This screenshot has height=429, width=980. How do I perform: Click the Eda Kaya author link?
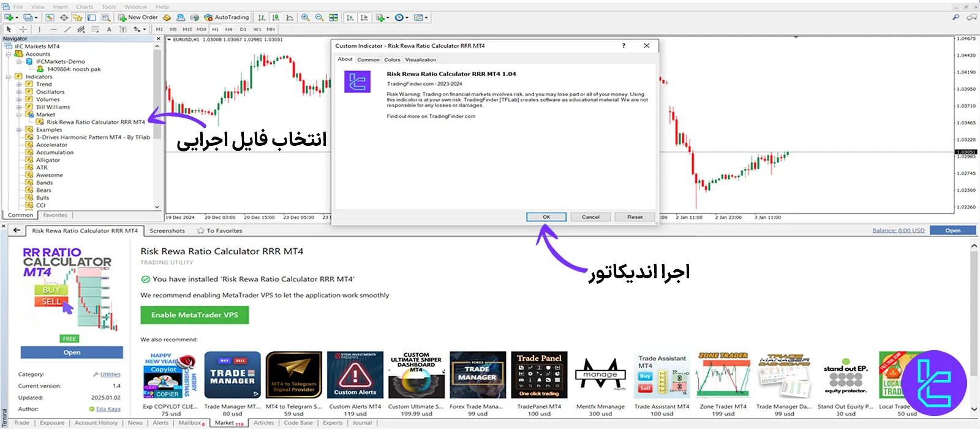click(x=108, y=409)
